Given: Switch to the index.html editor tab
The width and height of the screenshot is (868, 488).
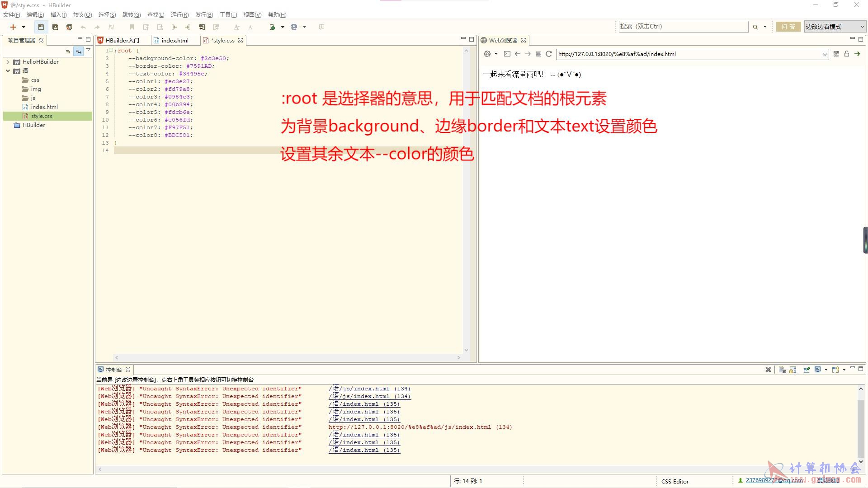Looking at the screenshot, I should (175, 40).
